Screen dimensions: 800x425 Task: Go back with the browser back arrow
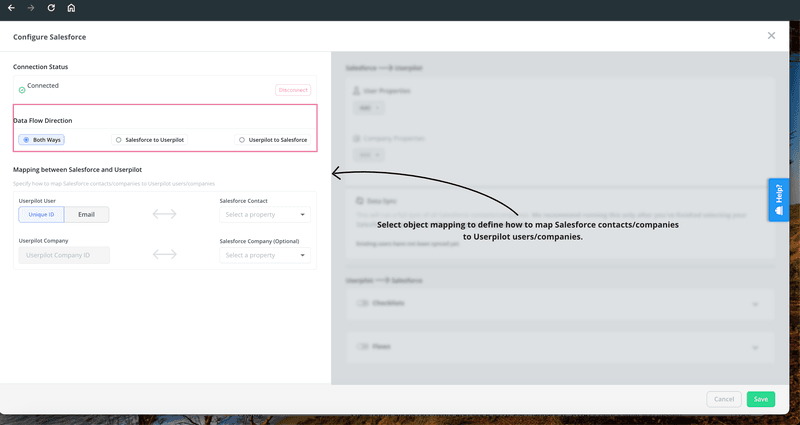(x=11, y=8)
